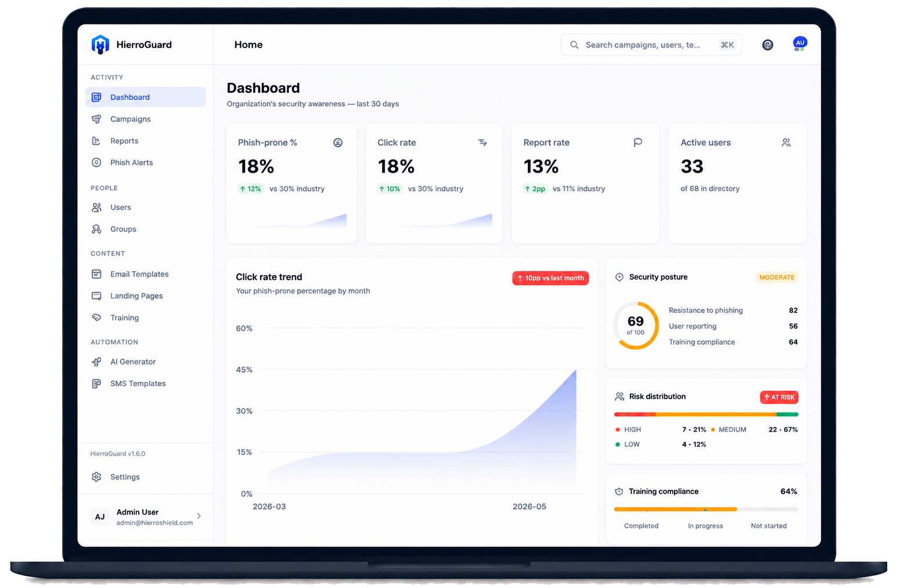Viewport: 901px width, 588px height.
Task: Click the Phish-prone 18% value
Action: point(256,167)
